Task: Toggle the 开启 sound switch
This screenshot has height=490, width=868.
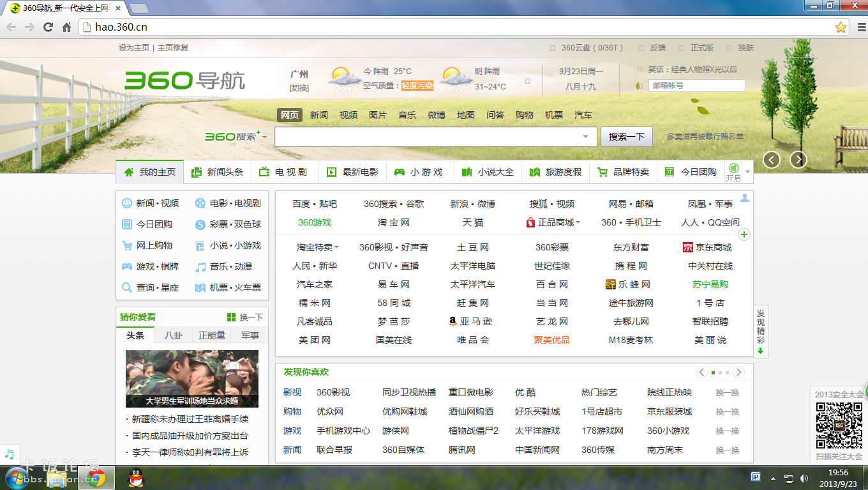Action: (733, 172)
